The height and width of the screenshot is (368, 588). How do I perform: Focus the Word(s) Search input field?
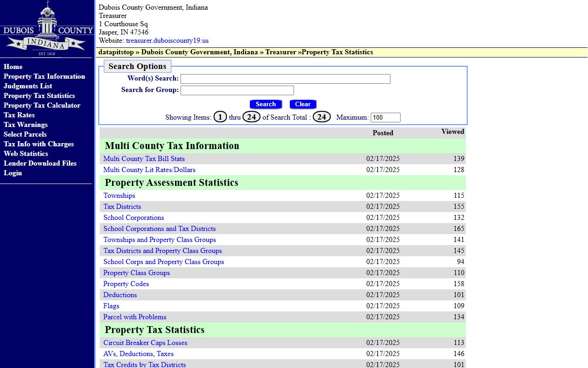click(285, 79)
